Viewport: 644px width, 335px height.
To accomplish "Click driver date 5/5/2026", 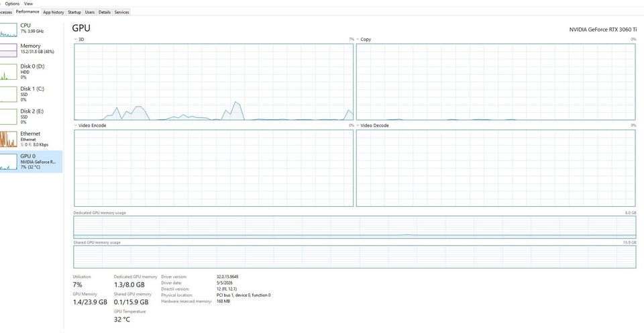I will tap(225, 283).
